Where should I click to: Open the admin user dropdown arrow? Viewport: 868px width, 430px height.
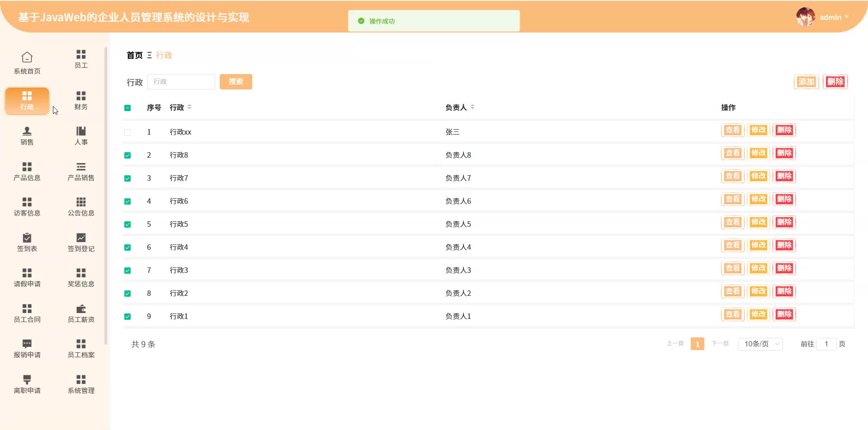[847, 17]
